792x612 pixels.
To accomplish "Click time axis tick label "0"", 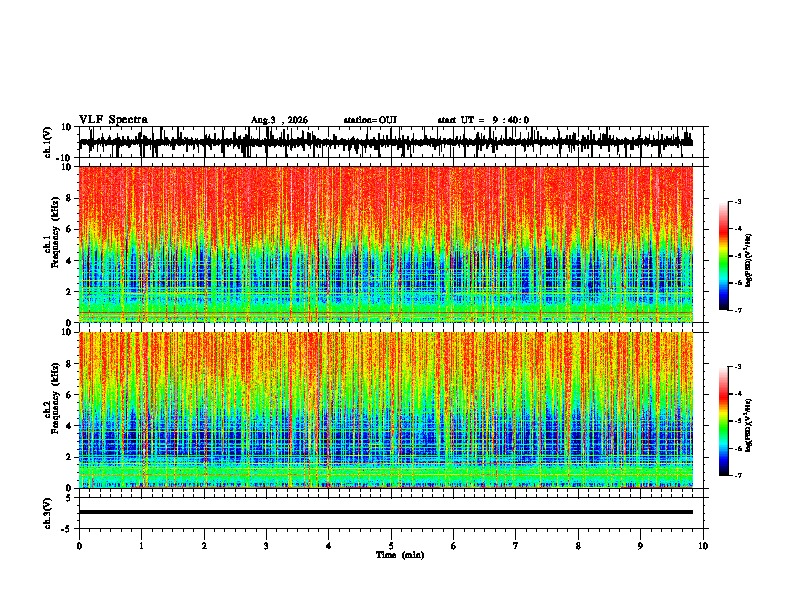I will click(79, 546).
